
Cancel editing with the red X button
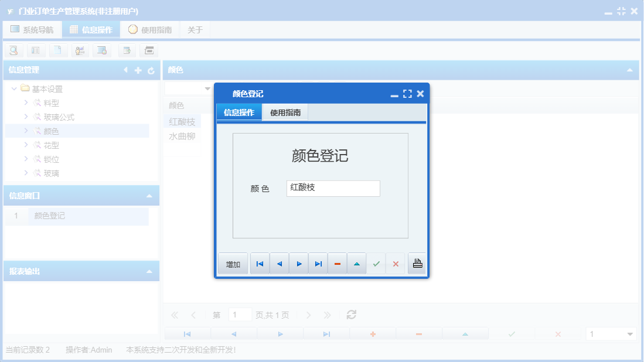tap(396, 263)
